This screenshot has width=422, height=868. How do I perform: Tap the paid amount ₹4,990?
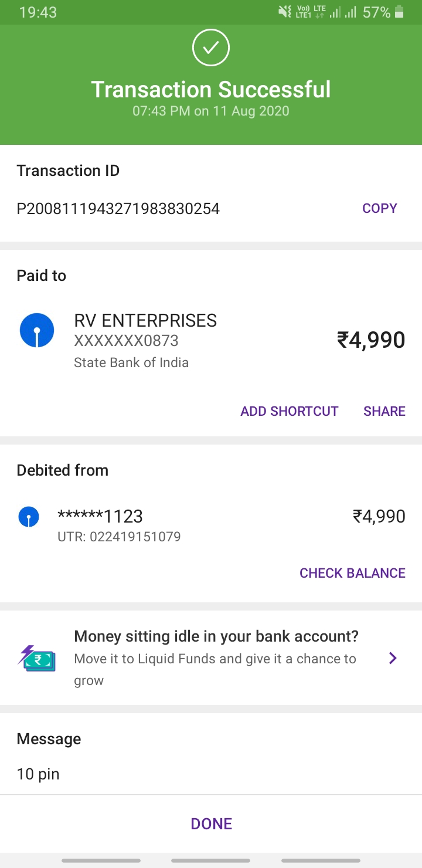(370, 340)
